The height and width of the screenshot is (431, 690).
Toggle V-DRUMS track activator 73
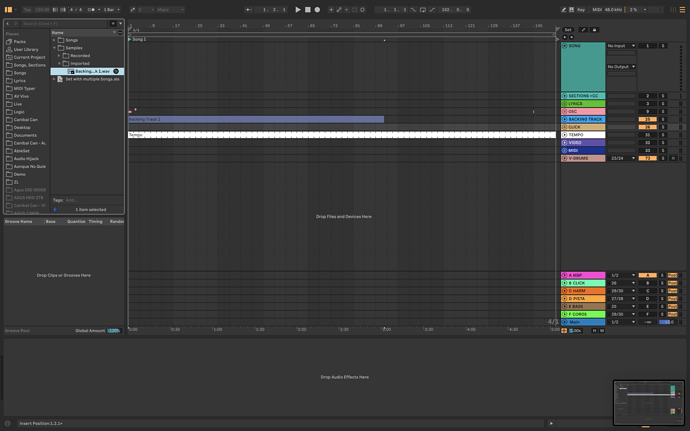click(647, 158)
